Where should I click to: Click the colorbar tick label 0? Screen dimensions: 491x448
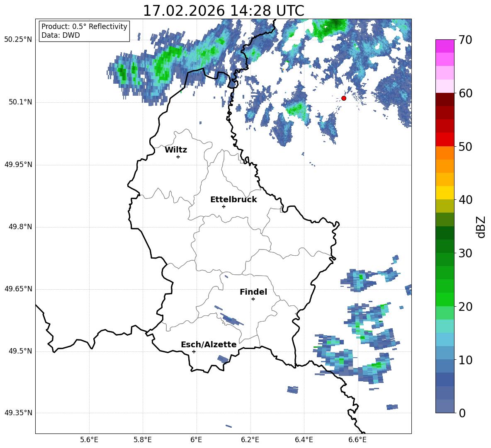462,413
